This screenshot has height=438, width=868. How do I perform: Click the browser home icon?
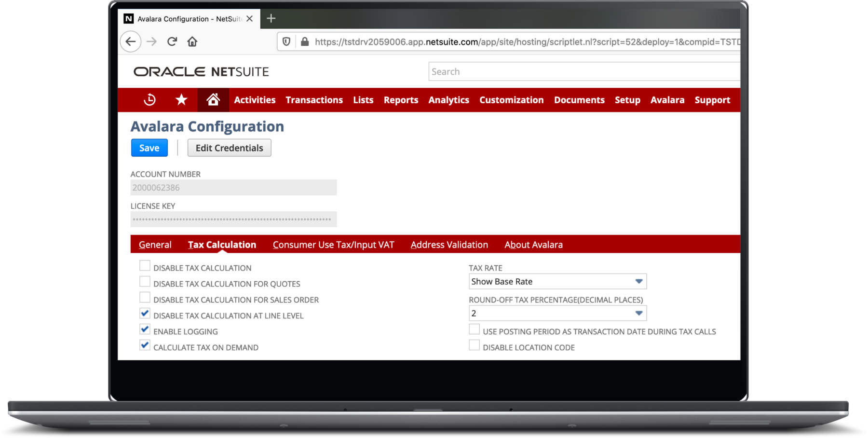coord(192,41)
